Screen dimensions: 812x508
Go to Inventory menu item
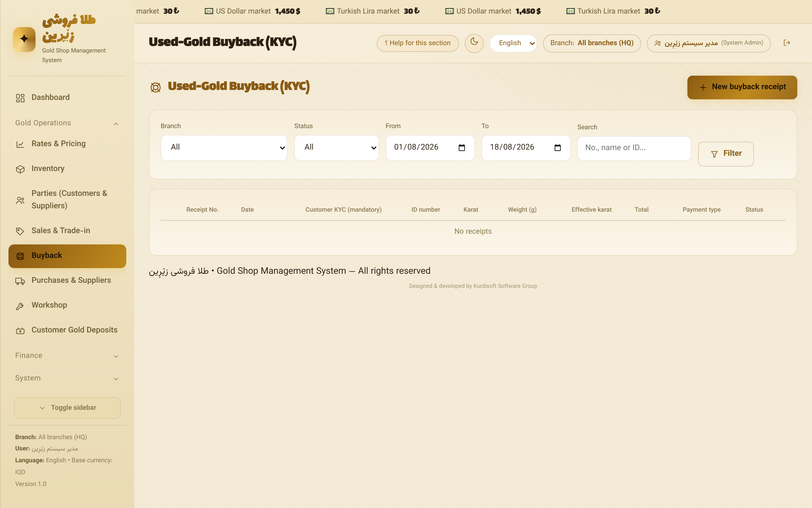click(x=67, y=169)
